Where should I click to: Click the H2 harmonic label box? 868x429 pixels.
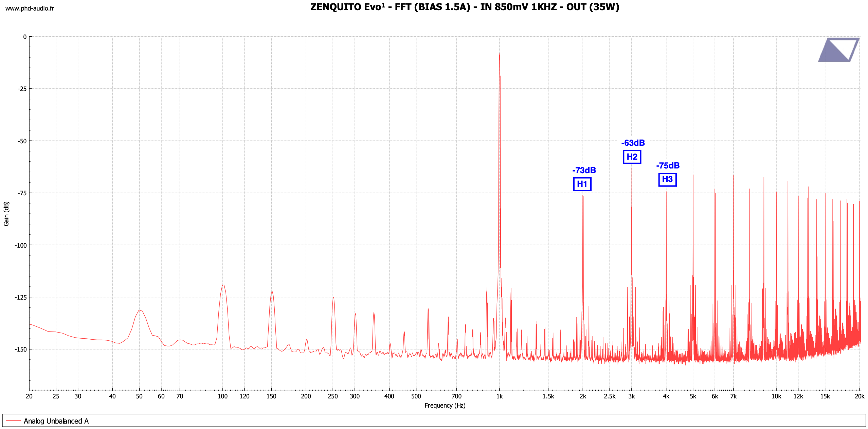tap(632, 157)
